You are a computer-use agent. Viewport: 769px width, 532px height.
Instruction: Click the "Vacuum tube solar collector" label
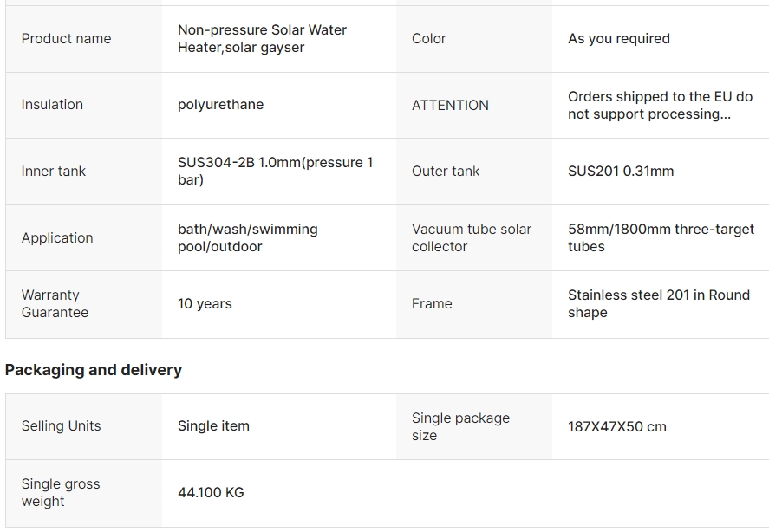[x=471, y=237]
